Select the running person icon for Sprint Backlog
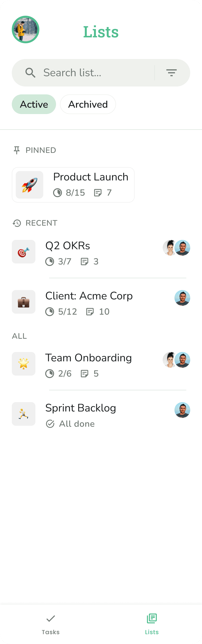Image resolution: width=202 pixels, height=644 pixels. click(x=24, y=414)
